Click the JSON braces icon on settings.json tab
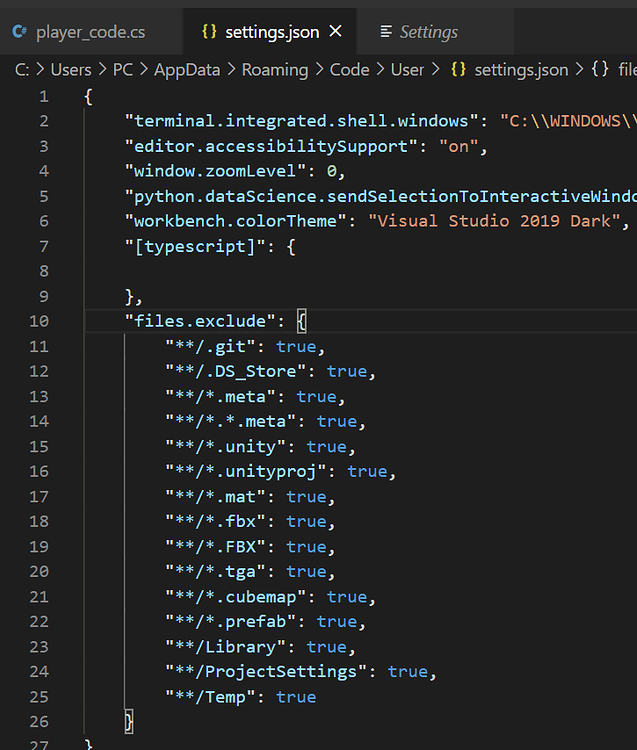 pyautogui.click(x=209, y=32)
